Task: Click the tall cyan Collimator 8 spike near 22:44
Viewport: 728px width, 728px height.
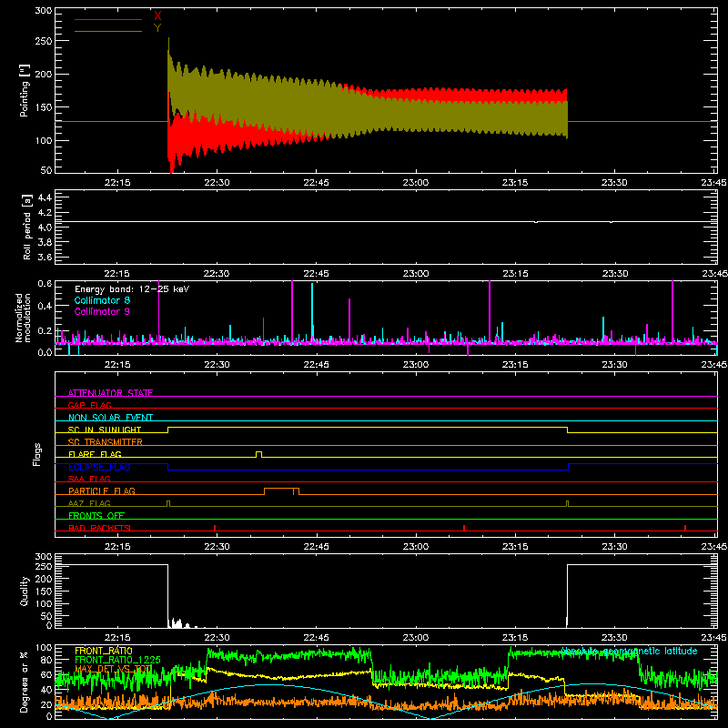Action: pos(312,311)
